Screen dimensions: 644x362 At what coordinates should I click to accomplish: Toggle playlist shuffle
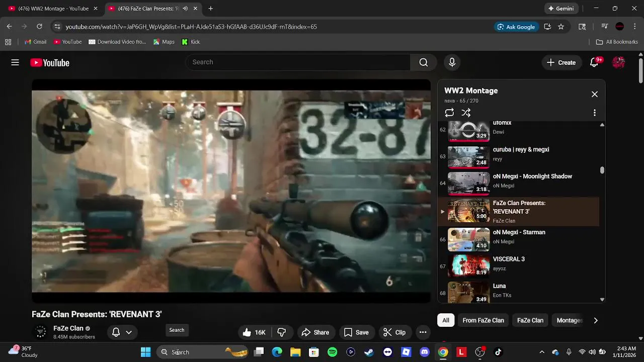coord(466,113)
